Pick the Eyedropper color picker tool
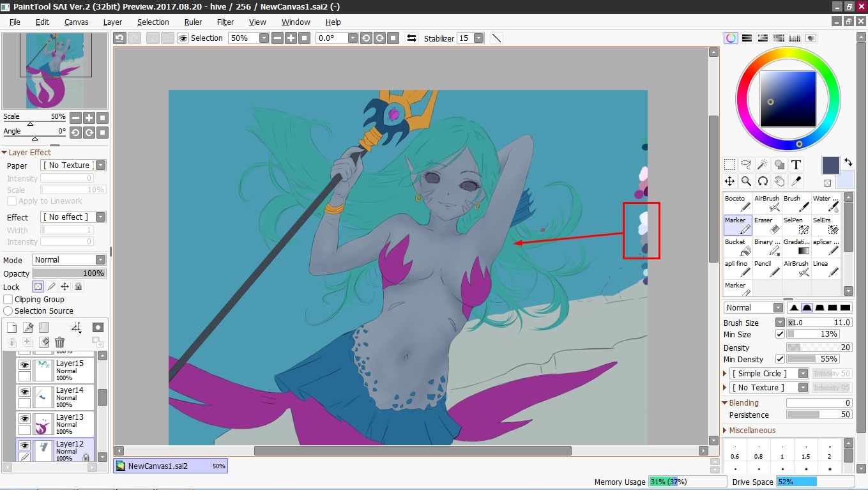Viewport: 868px width, 490px height. click(x=796, y=181)
